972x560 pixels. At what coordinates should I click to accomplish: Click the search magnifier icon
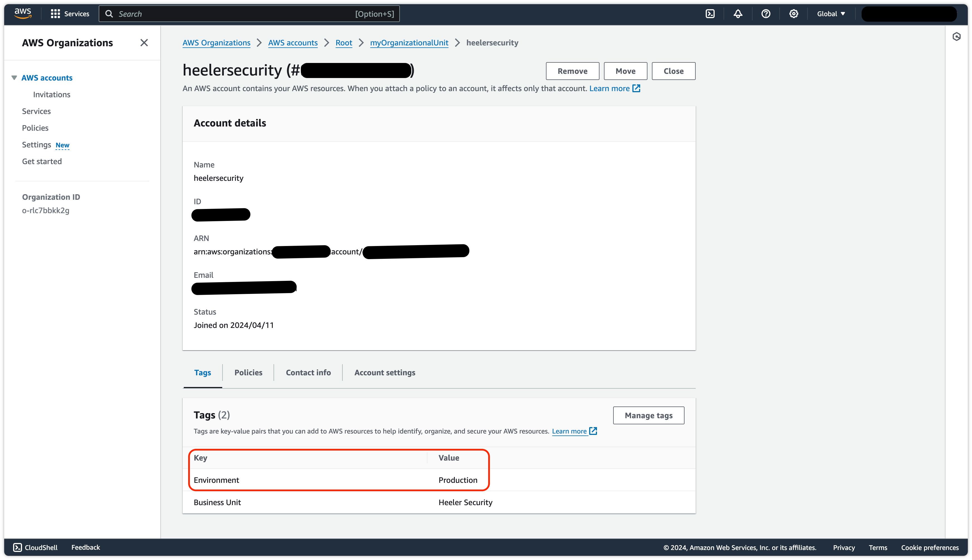click(109, 14)
